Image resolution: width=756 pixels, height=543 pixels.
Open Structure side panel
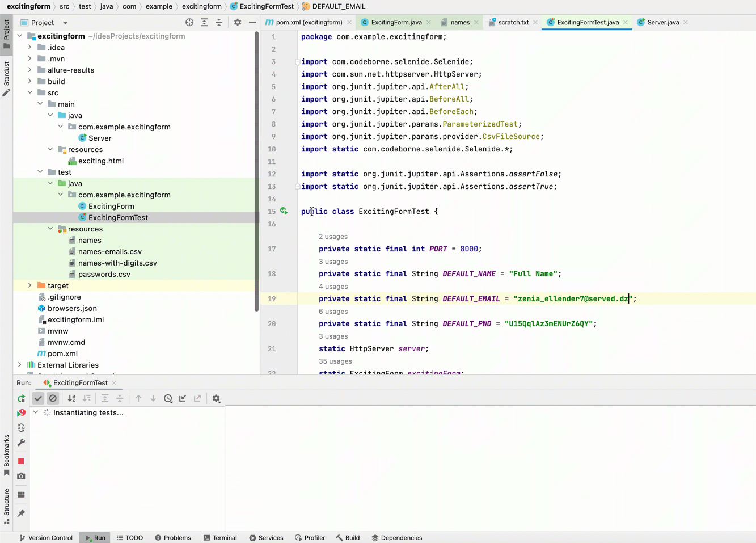click(6, 507)
